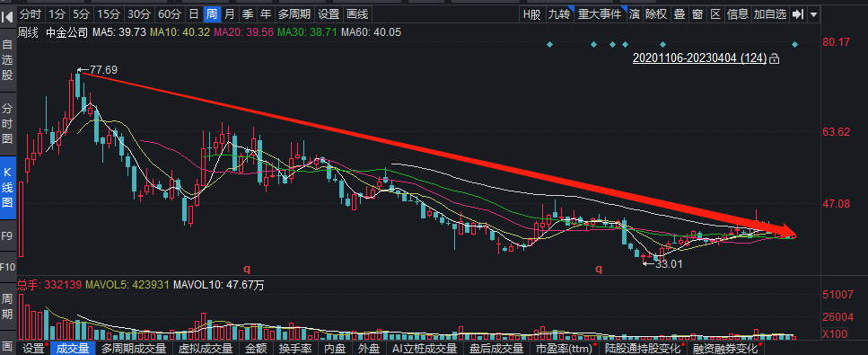Open the 20201106-20230404 date range link
Viewport: 868px width, 355px height.
click(700, 58)
